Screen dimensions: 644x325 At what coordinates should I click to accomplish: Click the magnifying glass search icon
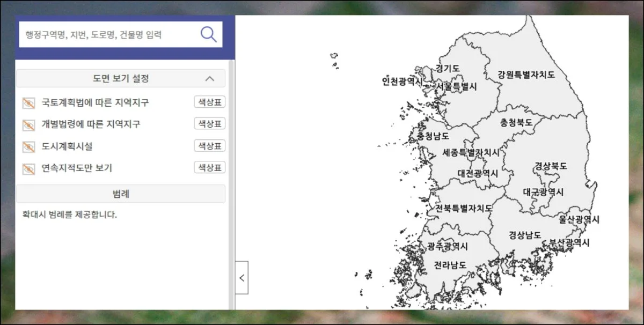(208, 34)
